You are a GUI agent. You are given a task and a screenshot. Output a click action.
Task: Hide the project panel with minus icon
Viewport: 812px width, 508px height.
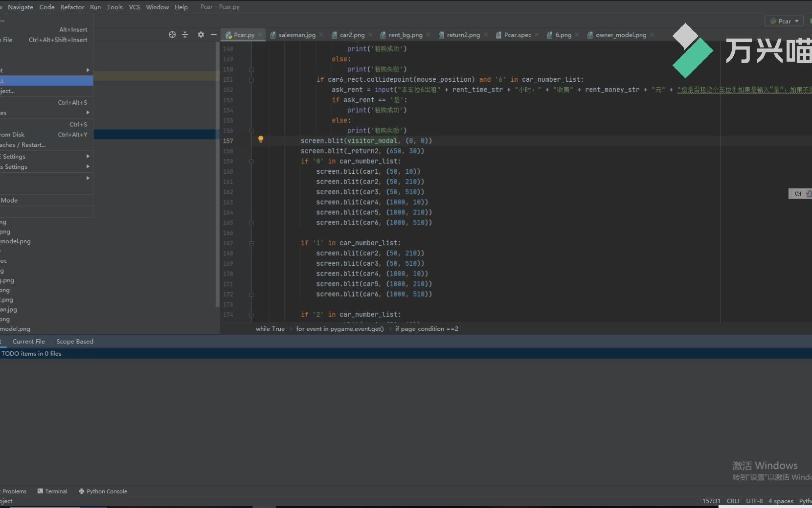[213, 35]
